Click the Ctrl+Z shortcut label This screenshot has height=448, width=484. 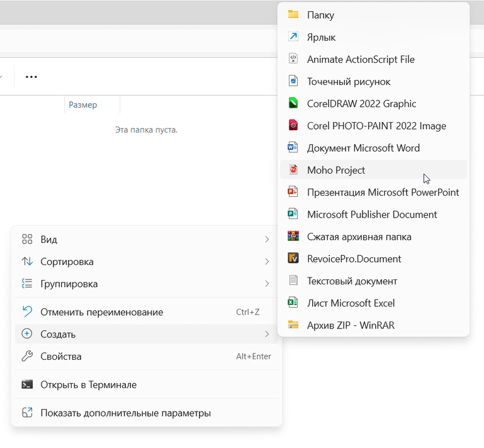(x=247, y=312)
